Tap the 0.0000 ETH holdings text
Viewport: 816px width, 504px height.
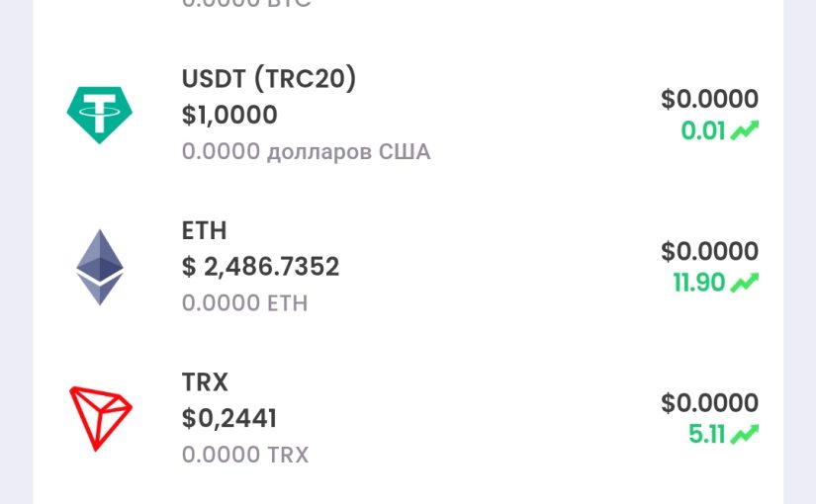pyautogui.click(x=244, y=303)
